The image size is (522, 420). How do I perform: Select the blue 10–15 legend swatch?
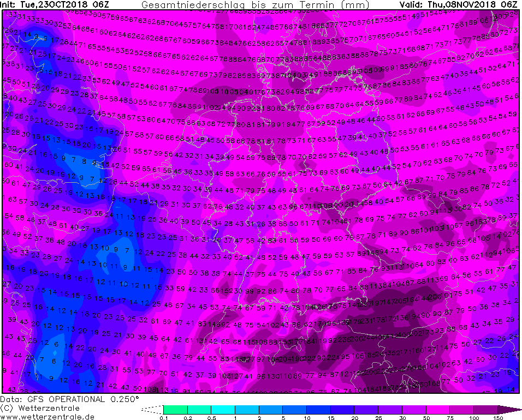click(x=318, y=409)
